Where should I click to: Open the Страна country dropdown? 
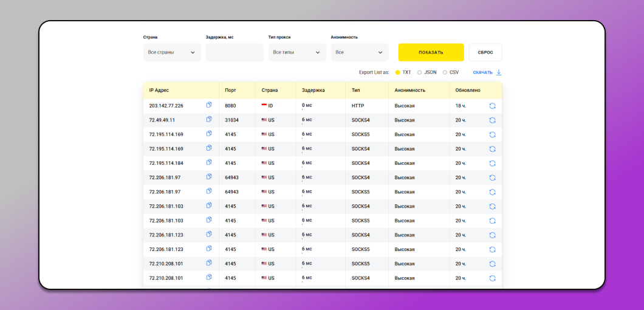tap(172, 52)
